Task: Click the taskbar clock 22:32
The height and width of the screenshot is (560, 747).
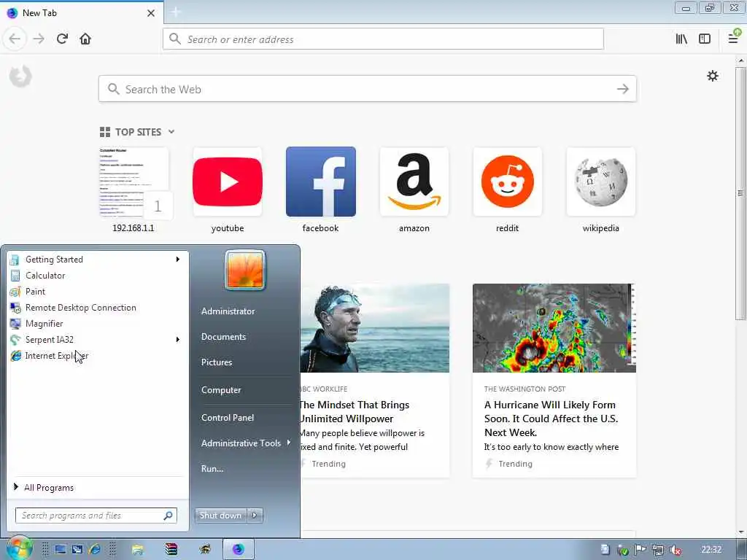Action: [711, 550]
